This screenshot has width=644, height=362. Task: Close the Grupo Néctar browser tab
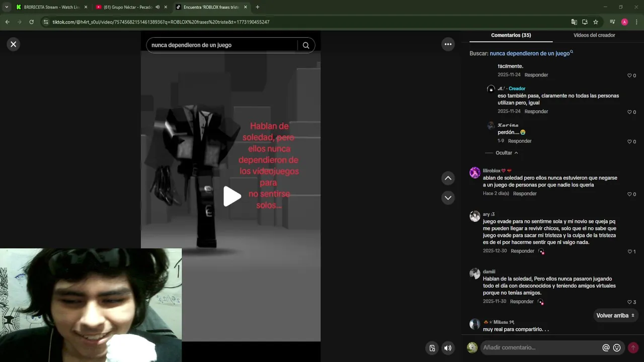pos(166,7)
